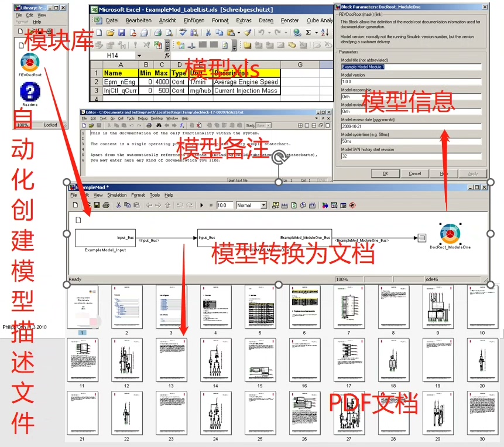The height and width of the screenshot is (447, 504).
Task: Open the Simulation menu in ExampleMod
Action: pos(116,195)
